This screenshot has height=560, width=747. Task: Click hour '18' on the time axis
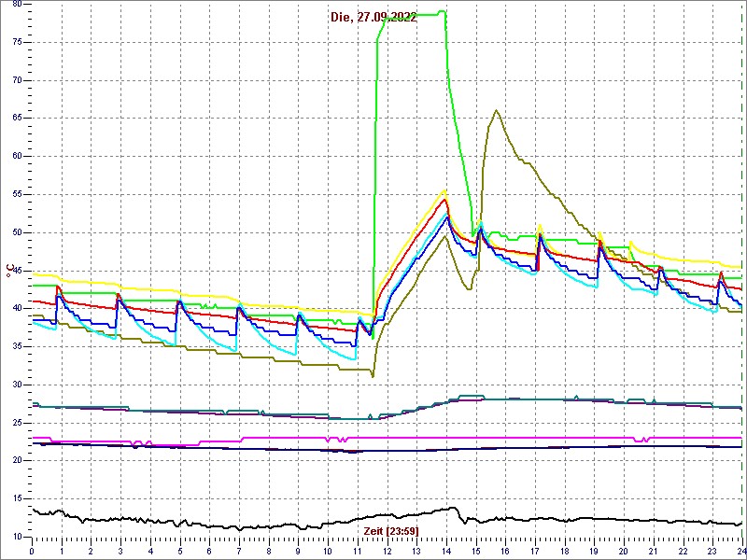coord(565,552)
